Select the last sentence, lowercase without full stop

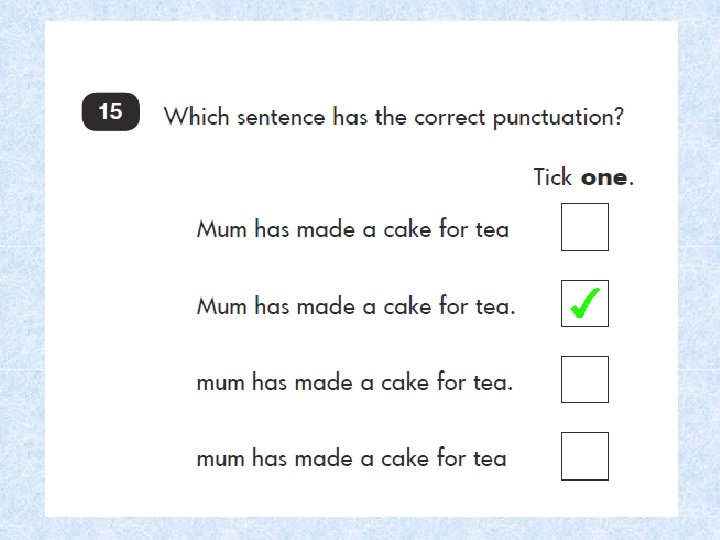351,458
